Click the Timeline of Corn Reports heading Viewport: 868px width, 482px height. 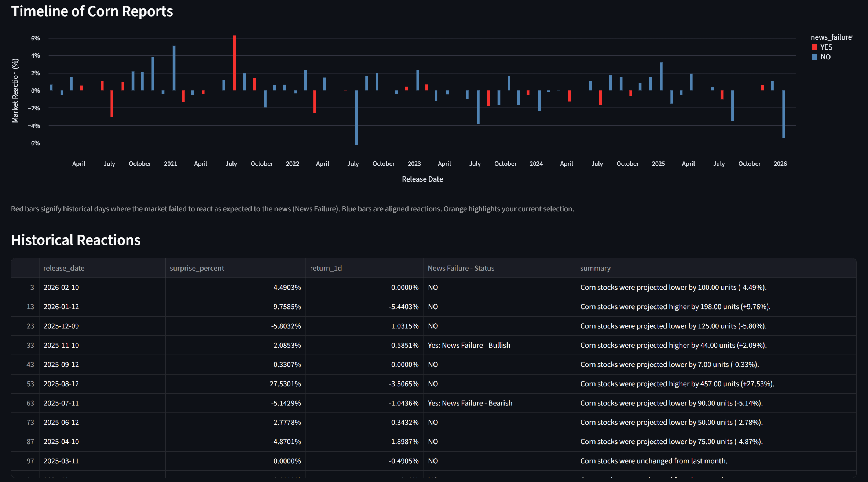pyautogui.click(x=92, y=11)
